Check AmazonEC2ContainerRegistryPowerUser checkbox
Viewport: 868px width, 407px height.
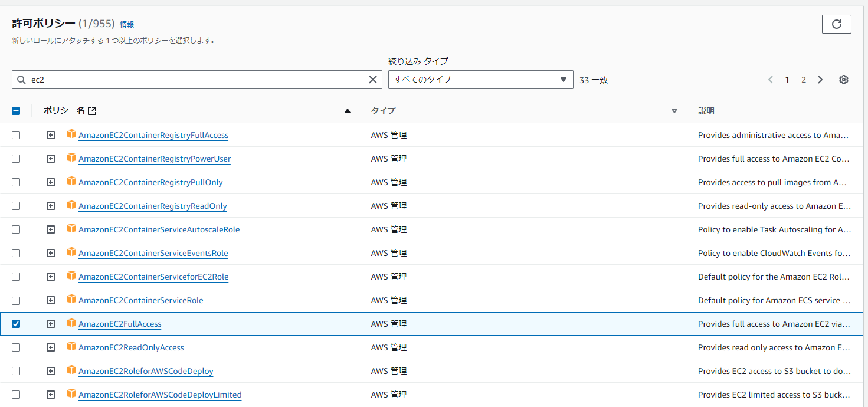[16, 159]
